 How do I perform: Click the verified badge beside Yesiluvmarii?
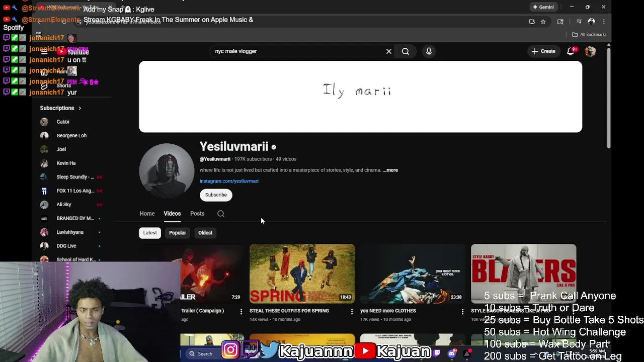click(274, 147)
